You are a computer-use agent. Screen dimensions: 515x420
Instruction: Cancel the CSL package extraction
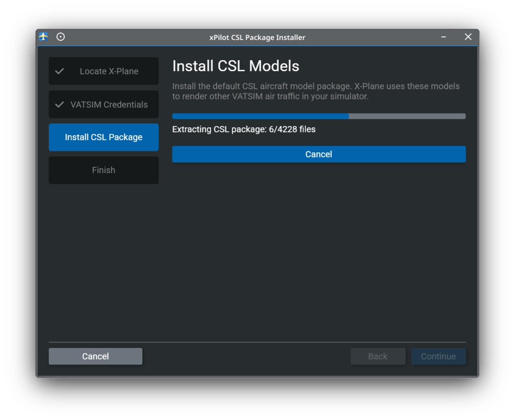[319, 154]
